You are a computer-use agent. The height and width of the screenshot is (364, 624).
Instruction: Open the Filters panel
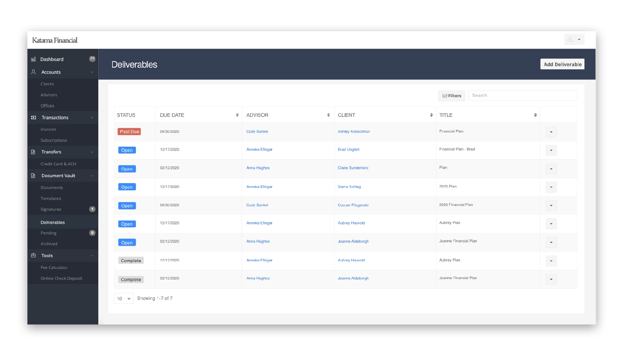point(452,96)
